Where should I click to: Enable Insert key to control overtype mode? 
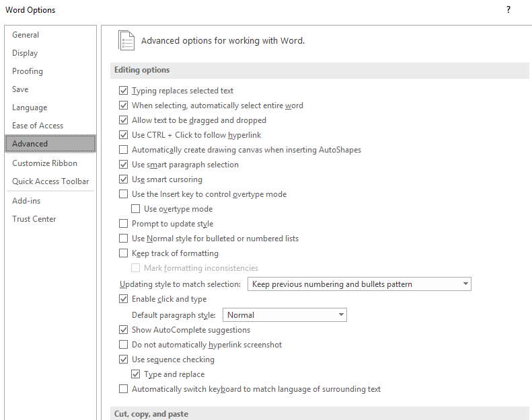(x=124, y=194)
